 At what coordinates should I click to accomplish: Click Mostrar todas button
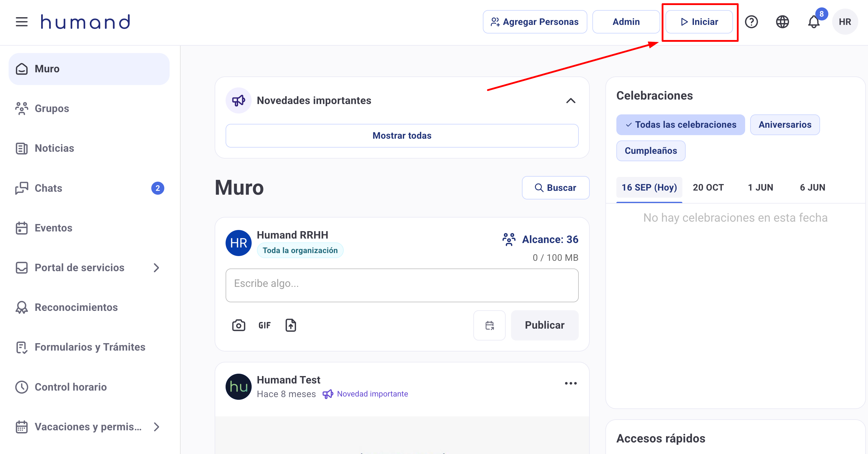(402, 136)
